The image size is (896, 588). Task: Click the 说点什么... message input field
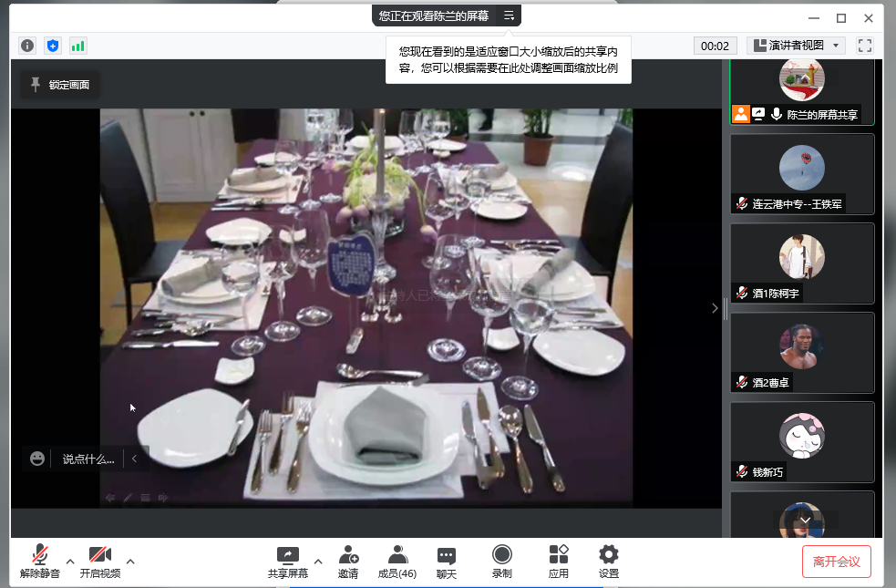[x=88, y=459]
